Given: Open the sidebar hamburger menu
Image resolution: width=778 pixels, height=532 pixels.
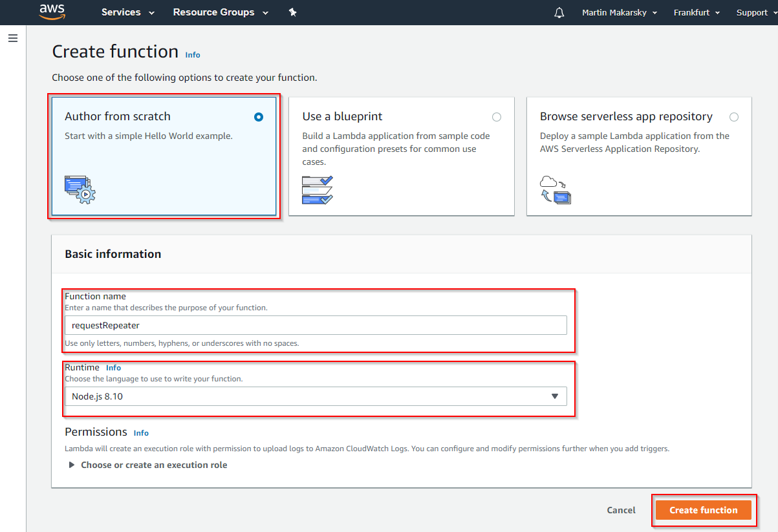Looking at the screenshot, I should (12, 38).
